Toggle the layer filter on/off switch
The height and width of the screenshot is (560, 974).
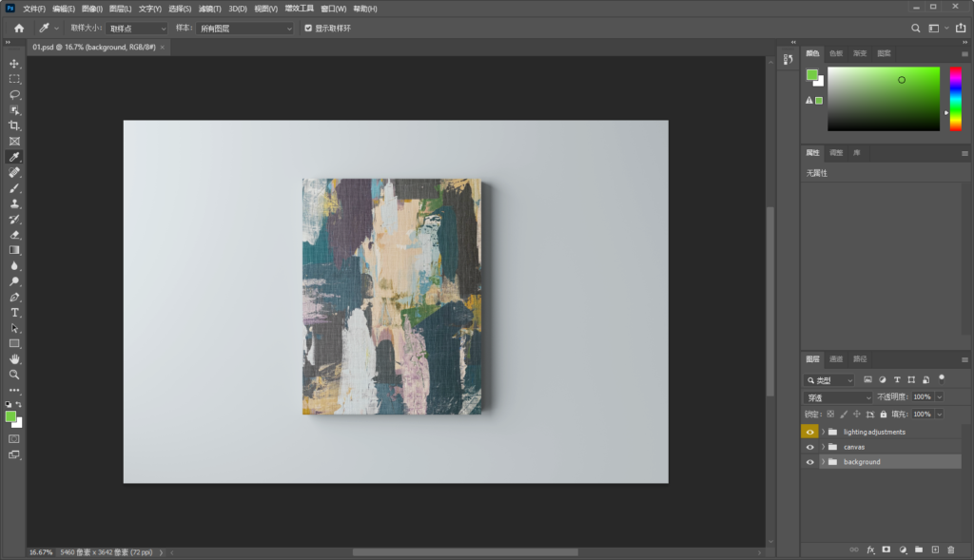pyautogui.click(x=942, y=378)
